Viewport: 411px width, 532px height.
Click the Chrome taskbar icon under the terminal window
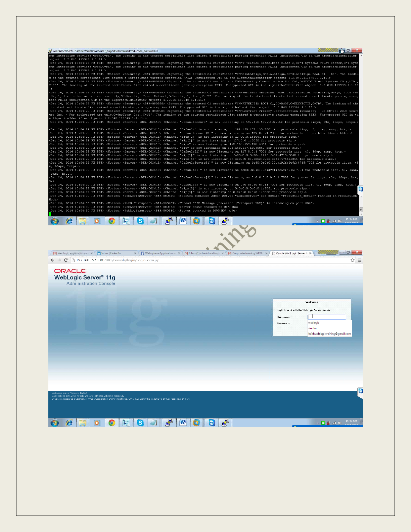(x=112, y=221)
